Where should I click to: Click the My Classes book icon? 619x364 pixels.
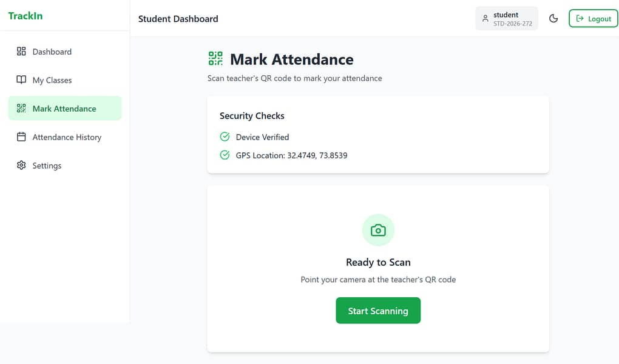(x=21, y=80)
